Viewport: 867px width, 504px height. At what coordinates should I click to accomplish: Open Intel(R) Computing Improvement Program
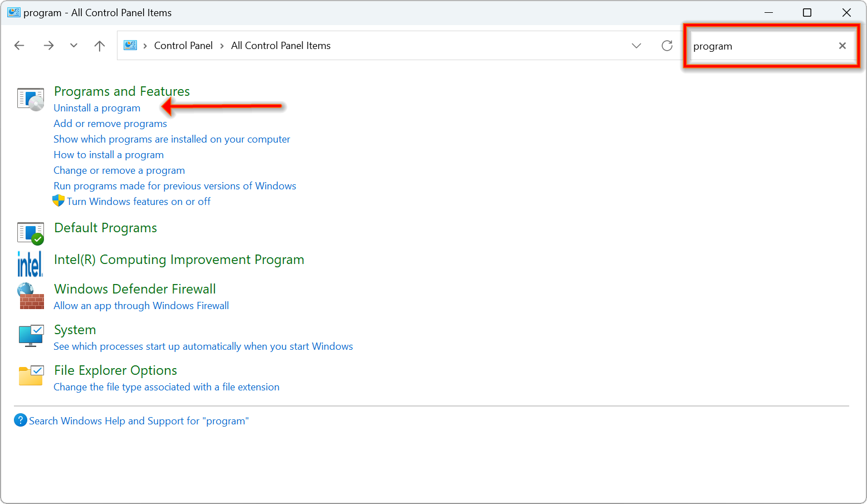tap(179, 260)
